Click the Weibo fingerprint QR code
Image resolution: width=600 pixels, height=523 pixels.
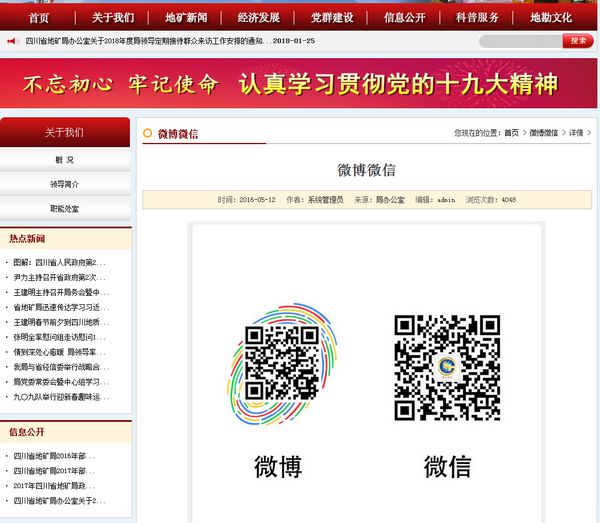(x=282, y=364)
